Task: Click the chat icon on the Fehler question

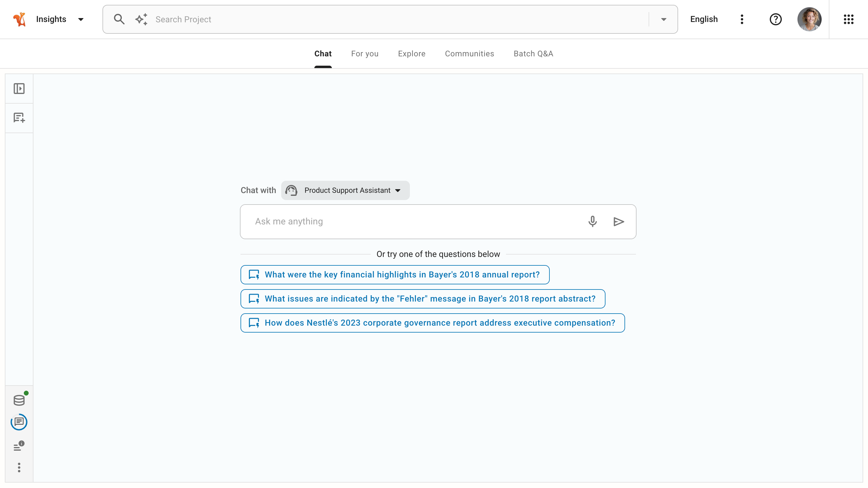Action: click(x=254, y=299)
